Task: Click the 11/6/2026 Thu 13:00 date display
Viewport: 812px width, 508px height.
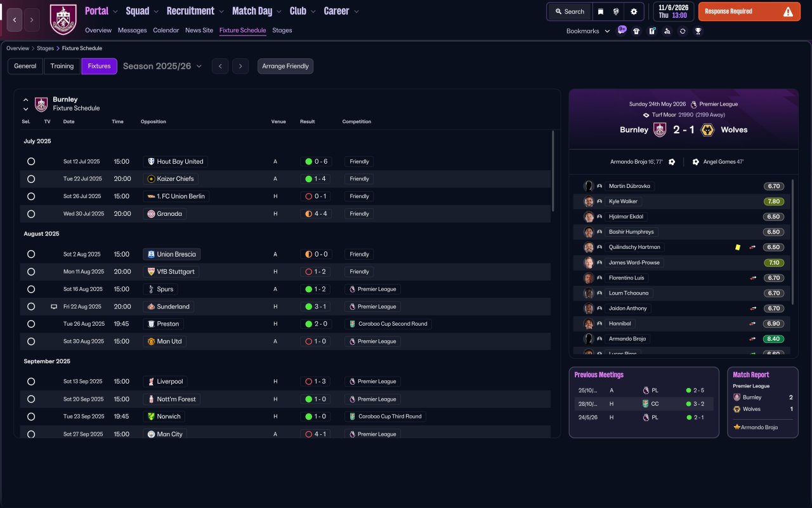Action: (673, 11)
